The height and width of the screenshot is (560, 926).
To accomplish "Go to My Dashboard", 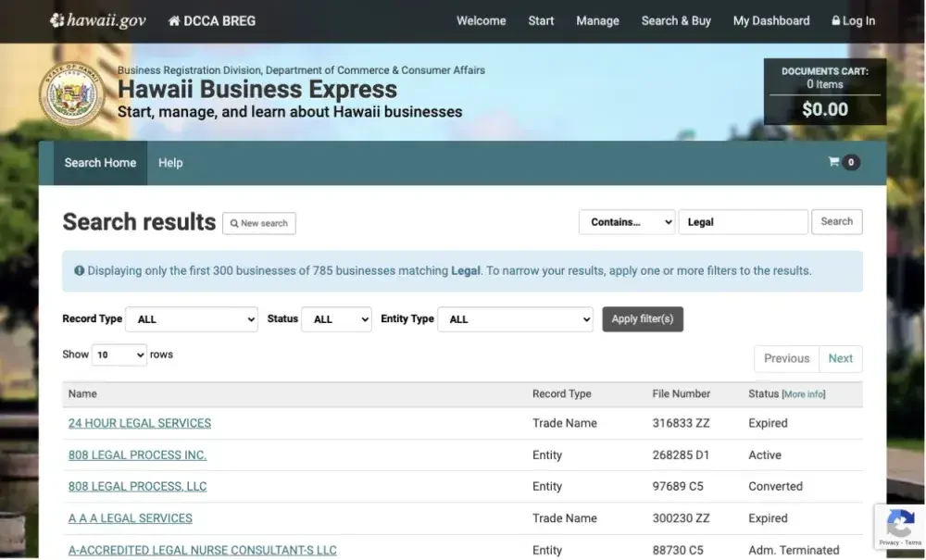I will [x=771, y=20].
